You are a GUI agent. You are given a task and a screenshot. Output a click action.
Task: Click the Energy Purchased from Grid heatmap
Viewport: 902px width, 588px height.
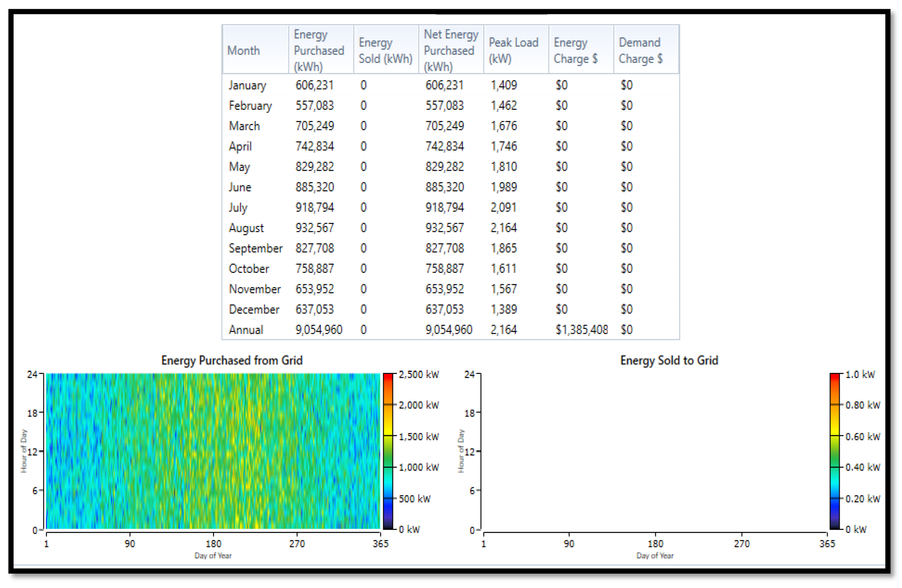tap(213, 451)
